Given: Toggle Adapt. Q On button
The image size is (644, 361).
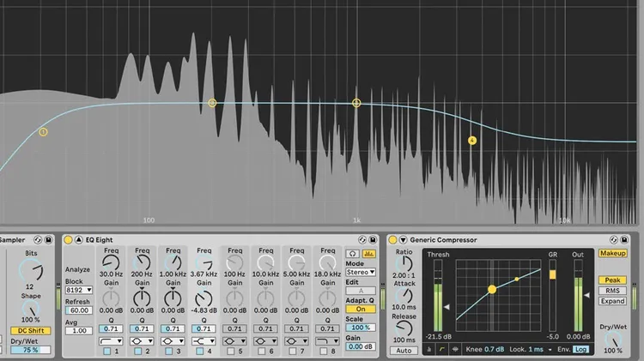Looking at the screenshot, I should click(x=361, y=309).
